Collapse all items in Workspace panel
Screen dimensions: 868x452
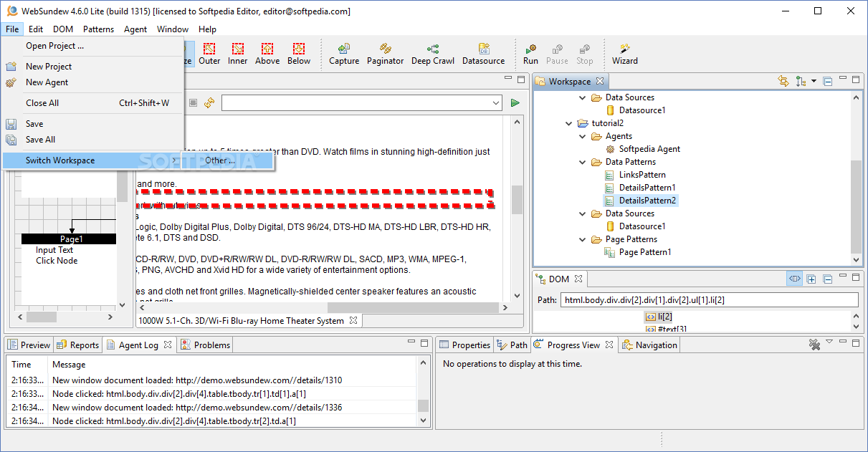pos(828,81)
